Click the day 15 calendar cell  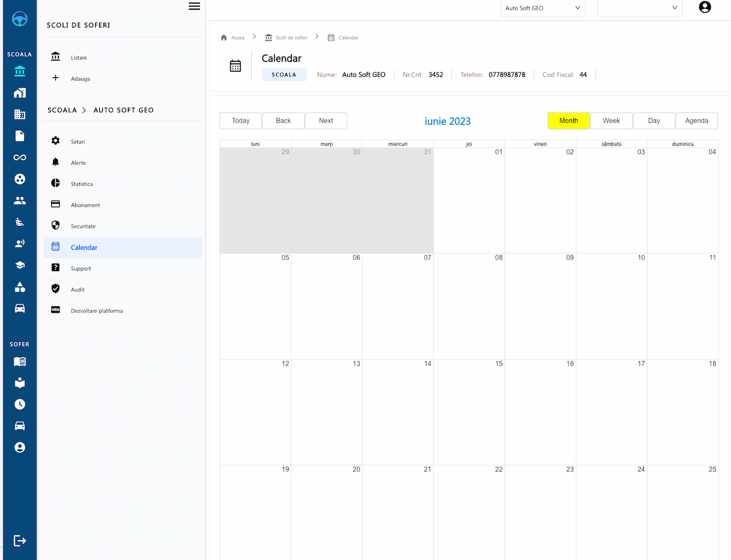[468, 412]
